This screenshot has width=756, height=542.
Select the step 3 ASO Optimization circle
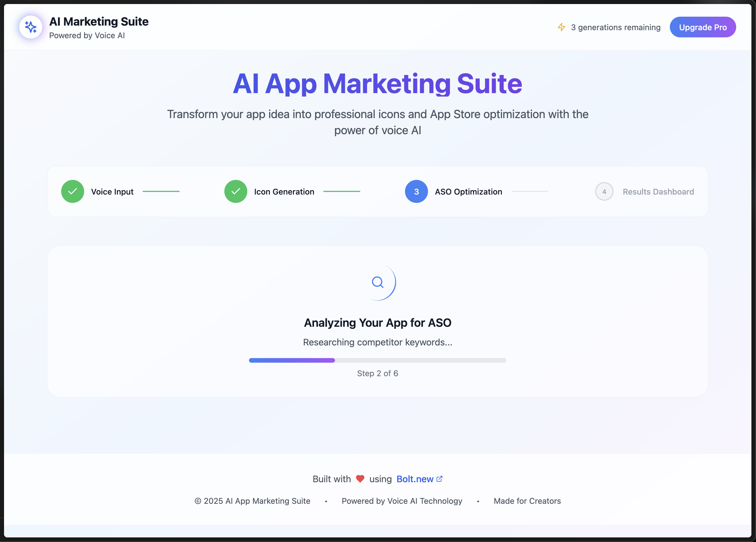click(x=416, y=191)
